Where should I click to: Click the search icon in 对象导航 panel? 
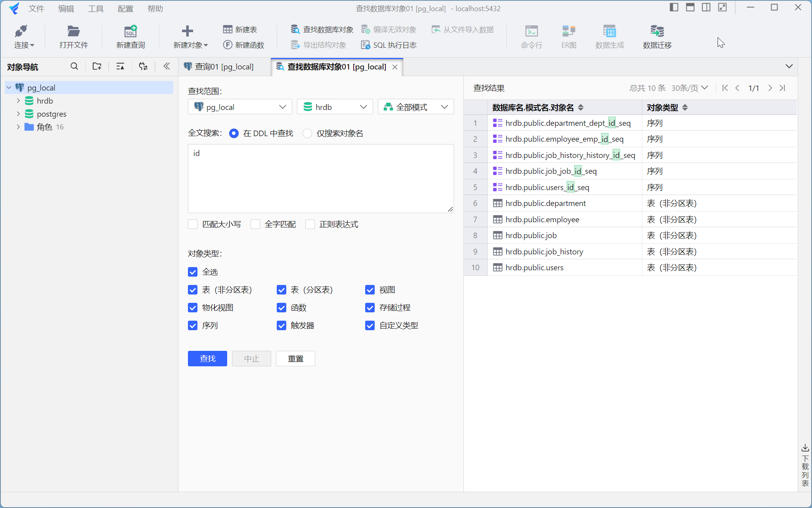(74, 66)
